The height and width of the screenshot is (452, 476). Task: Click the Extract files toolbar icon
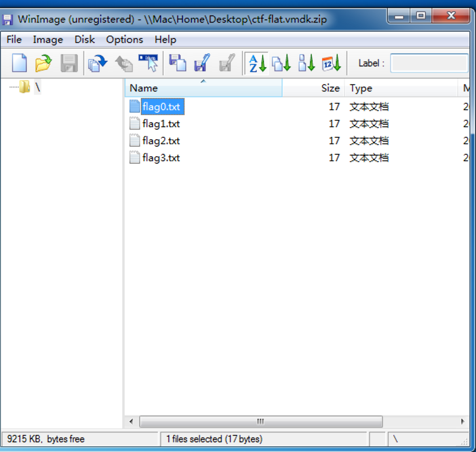(178, 63)
